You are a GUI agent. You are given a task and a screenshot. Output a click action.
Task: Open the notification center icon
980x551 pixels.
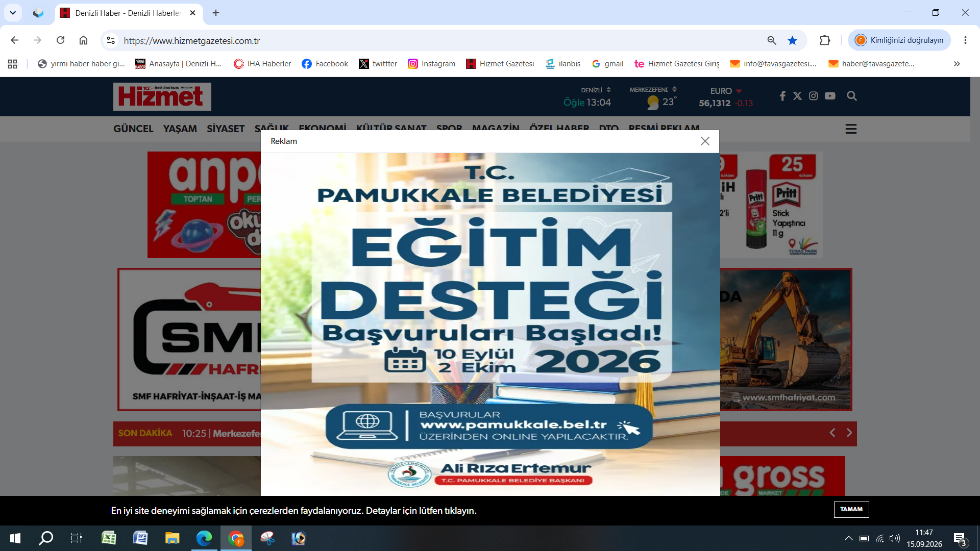coord(960,539)
